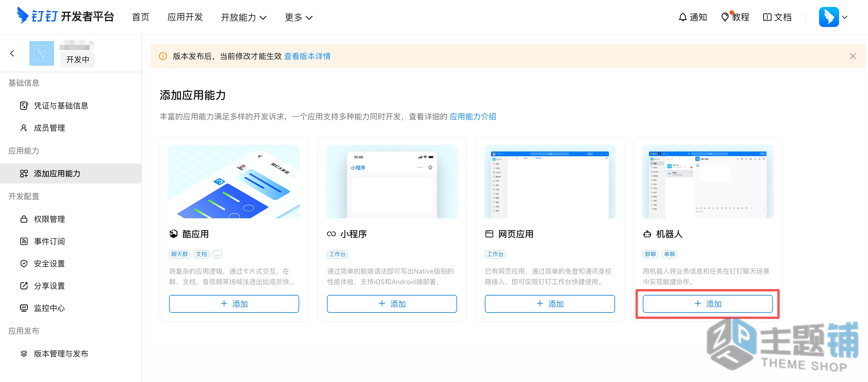Click the 安全设置 shield icon
Viewport: 868px width, 382px height.
(24, 264)
